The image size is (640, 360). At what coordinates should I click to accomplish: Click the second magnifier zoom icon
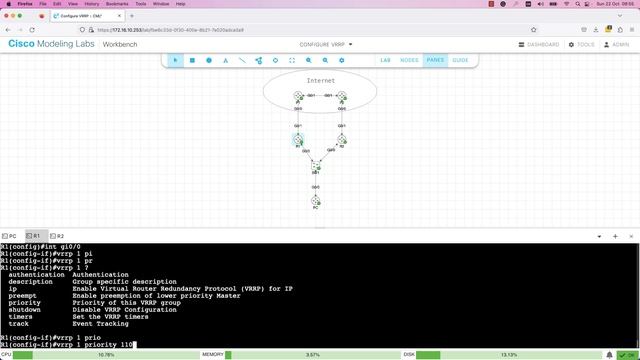325,60
